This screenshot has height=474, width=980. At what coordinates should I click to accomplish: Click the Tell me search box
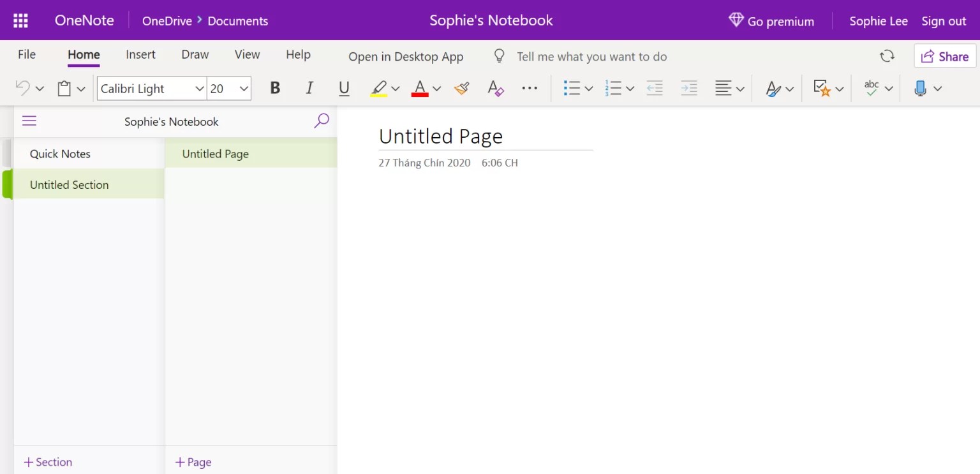(592, 57)
